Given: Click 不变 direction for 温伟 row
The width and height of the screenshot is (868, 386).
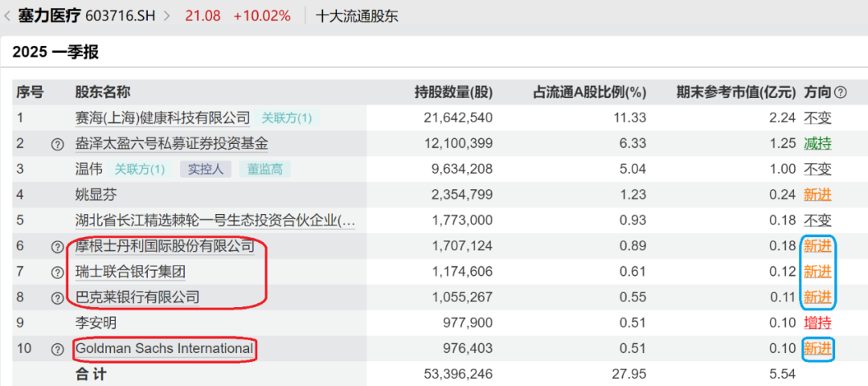Looking at the screenshot, I should point(817,170).
